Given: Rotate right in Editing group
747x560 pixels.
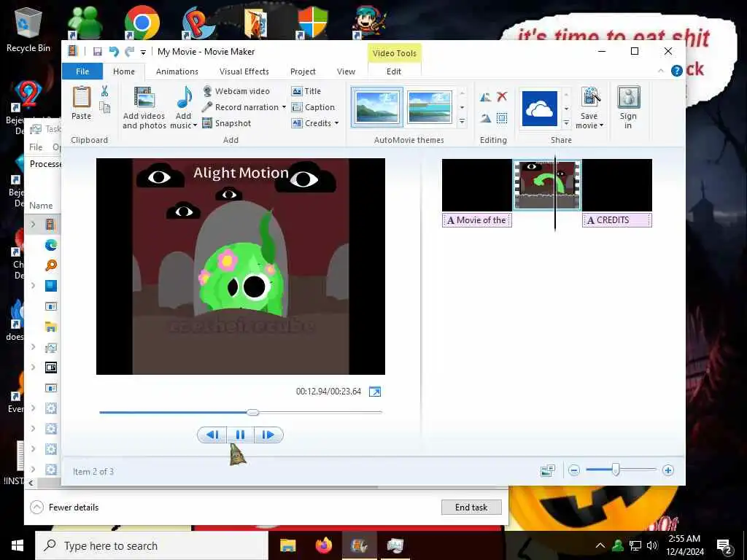Looking at the screenshot, I should point(485,118).
